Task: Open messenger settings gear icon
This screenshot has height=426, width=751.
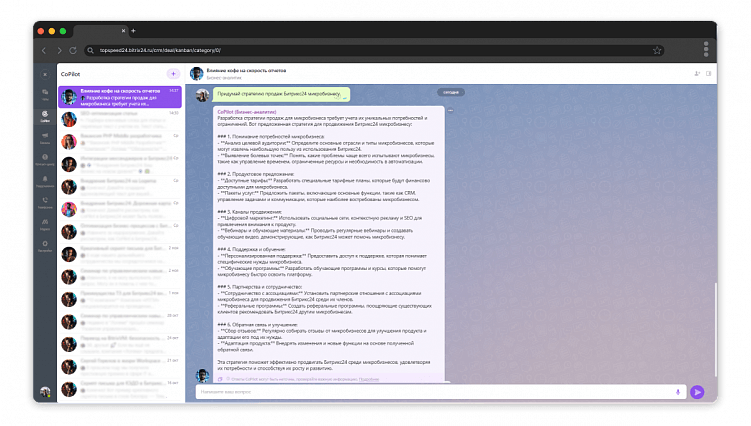Action: (45, 245)
